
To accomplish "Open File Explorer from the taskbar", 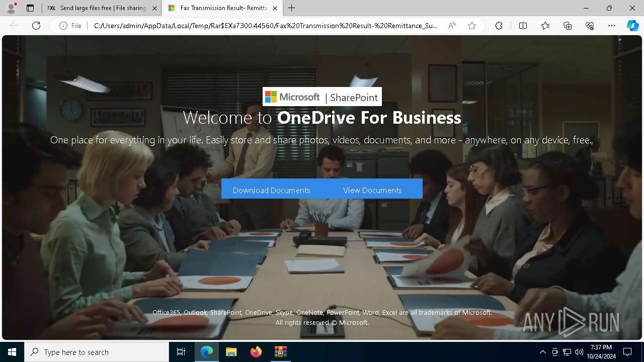I will tap(231, 352).
